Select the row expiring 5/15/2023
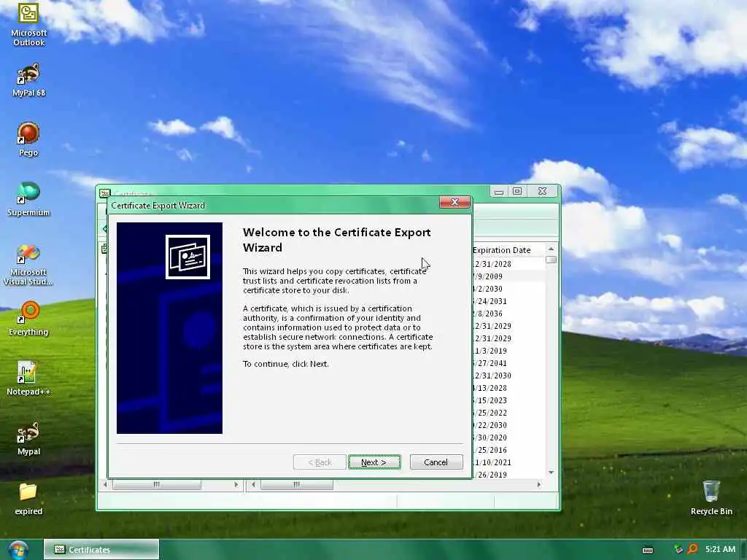Viewport: 747px width, 560px height. [x=508, y=400]
